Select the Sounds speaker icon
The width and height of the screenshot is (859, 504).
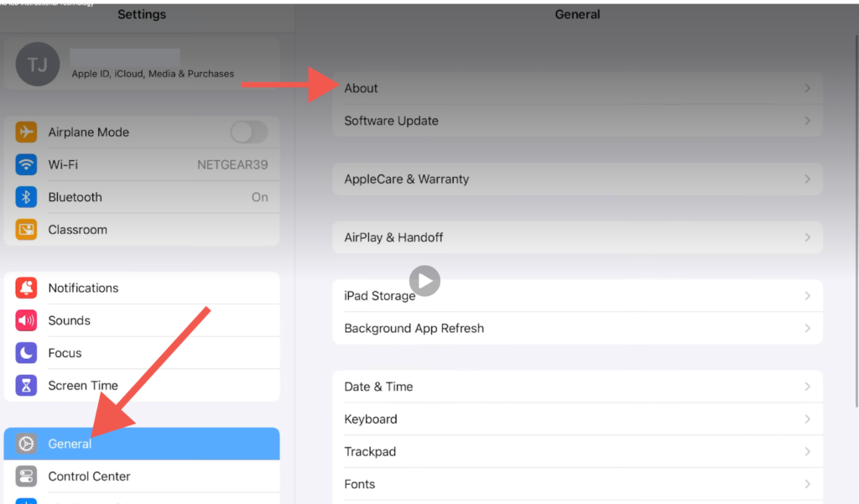pos(26,320)
